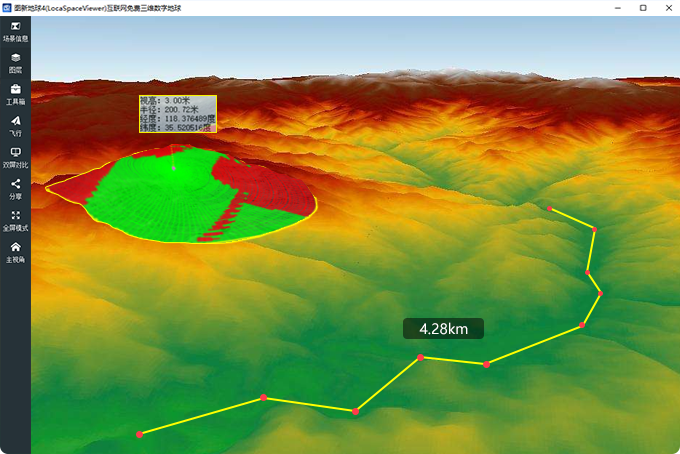Return to 主视角 home view
680x454 pixels.
(15, 251)
